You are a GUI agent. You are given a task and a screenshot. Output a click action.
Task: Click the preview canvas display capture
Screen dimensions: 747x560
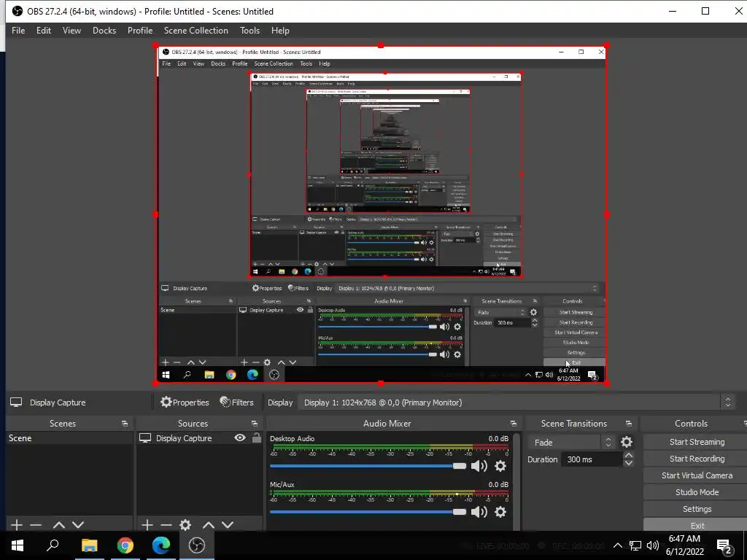coord(381,214)
